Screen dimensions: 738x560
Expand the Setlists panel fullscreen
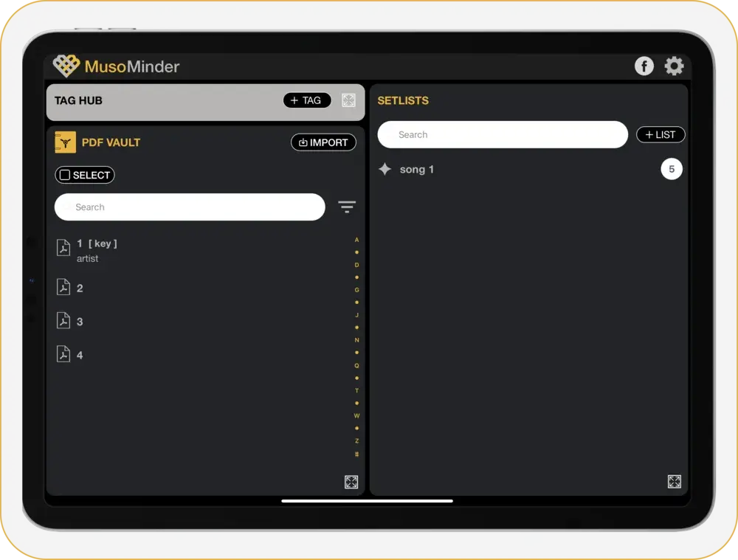(x=674, y=482)
